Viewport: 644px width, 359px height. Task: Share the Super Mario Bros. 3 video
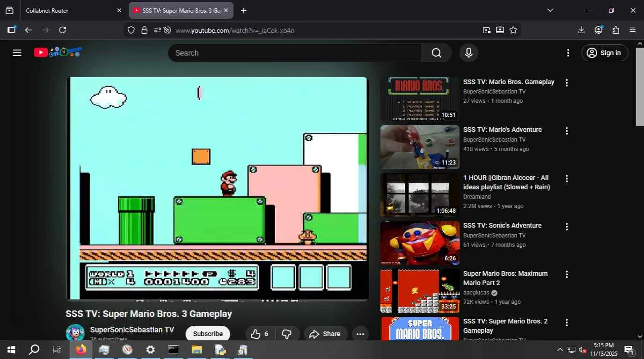(325, 334)
